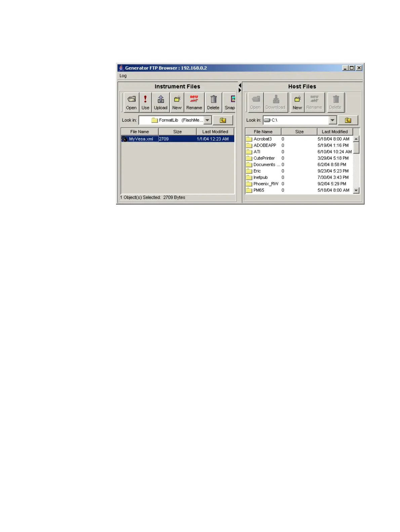Click Host Files scrollbar up arrow

coord(356,139)
